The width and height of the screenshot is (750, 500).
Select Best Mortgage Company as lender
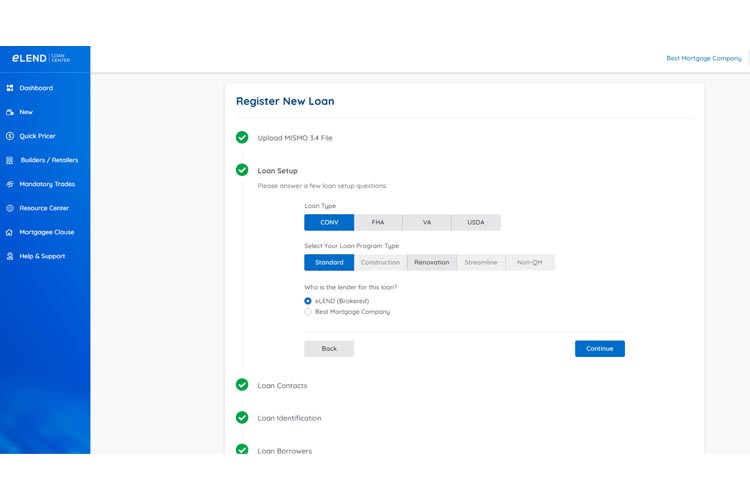click(308, 312)
